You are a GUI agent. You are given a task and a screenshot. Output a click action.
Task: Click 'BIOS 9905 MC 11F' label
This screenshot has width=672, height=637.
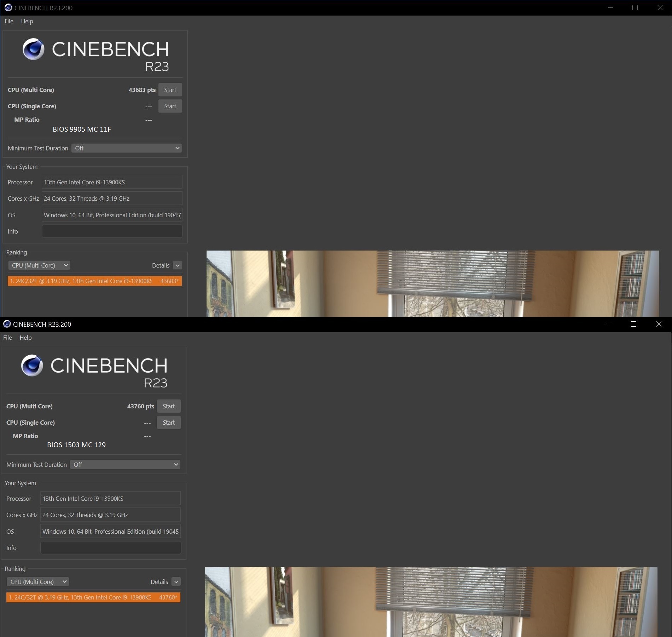click(x=82, y=129)
